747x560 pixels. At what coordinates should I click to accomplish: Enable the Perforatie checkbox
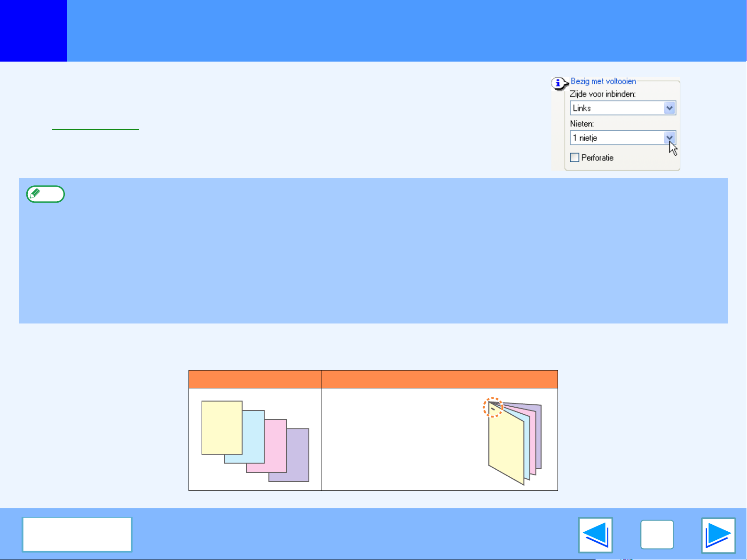[574, 158]
